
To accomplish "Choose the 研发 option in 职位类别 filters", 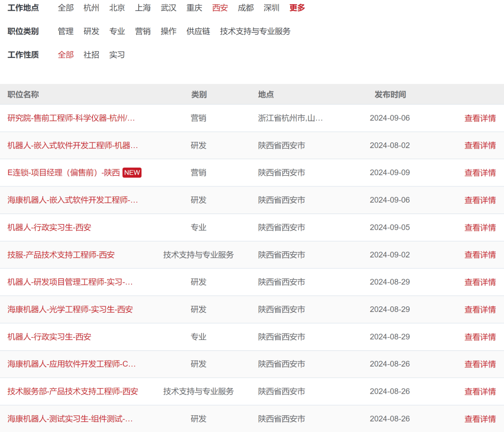I will [x=91, y=31].
